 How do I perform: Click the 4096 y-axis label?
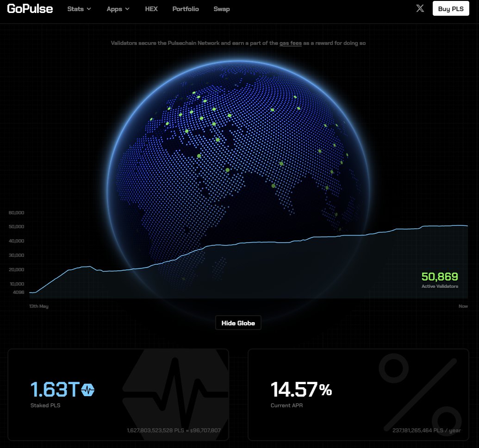tap(19, 292)
